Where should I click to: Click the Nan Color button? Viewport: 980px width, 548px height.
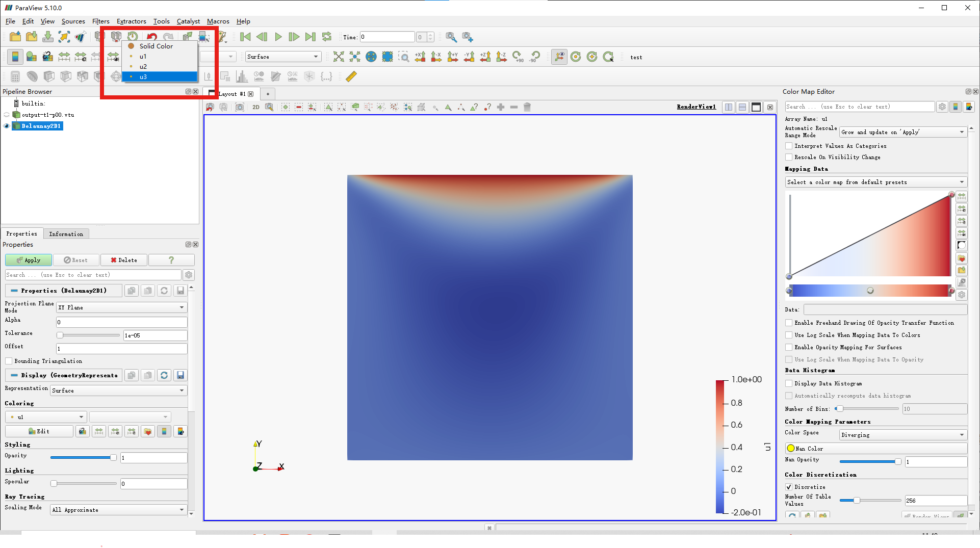(876, 449)
